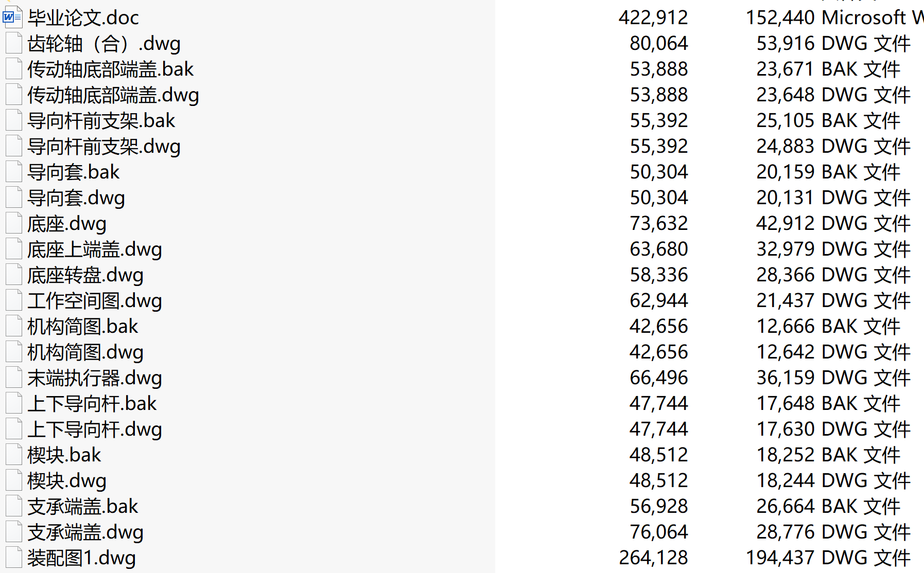This screenshot has width=924, height=573.
Task: Select the file 上下导向杆.bak
Action: pyautogui.click(x=92, y=404)
